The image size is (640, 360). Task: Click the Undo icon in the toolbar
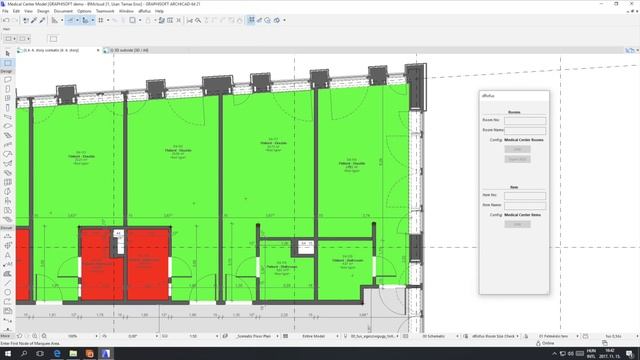pyautogui.click(x=6, y=20)
